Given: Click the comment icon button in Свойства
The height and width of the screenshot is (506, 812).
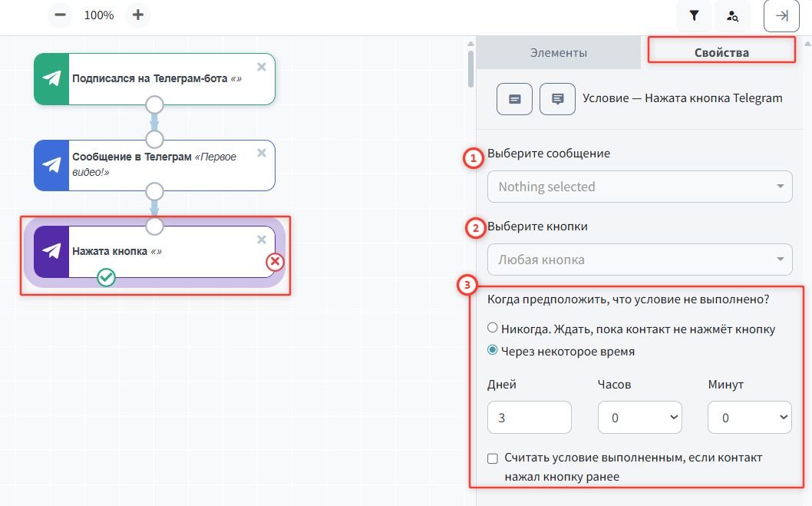Looking at the screenshot, I should [x=557, y=99].
